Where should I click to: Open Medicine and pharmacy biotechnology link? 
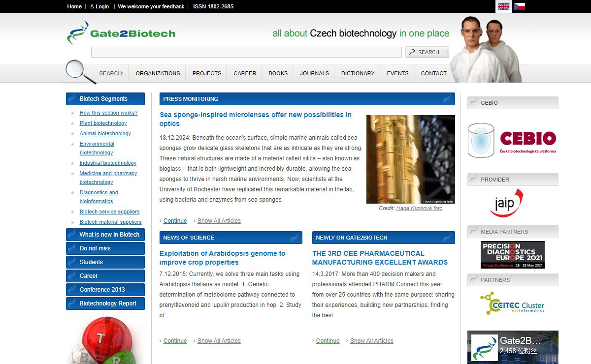click(108, 178)
